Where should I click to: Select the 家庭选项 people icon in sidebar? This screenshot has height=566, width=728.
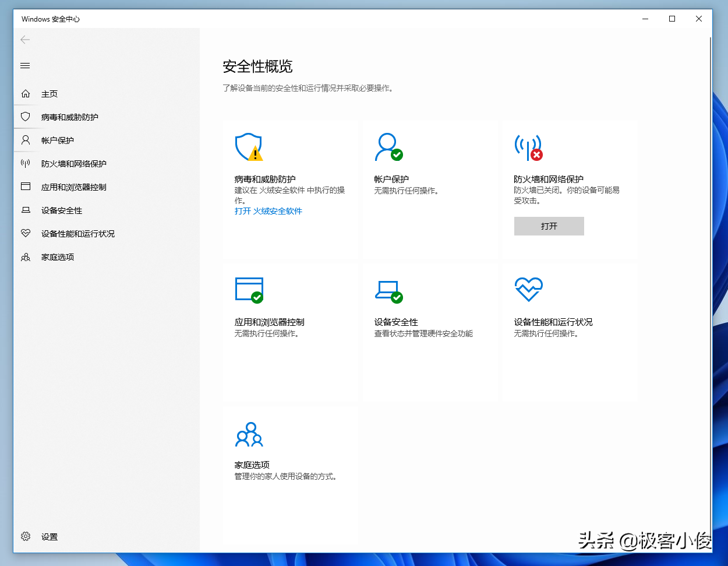(26, 256)
